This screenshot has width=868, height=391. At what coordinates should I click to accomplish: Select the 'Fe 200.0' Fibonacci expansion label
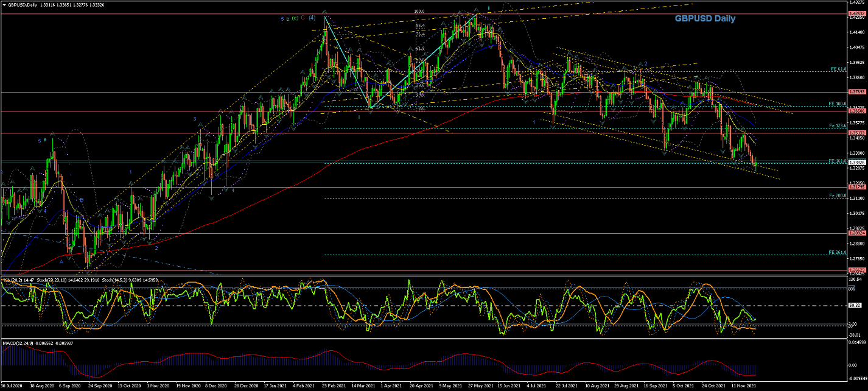(x=838, y=195)
